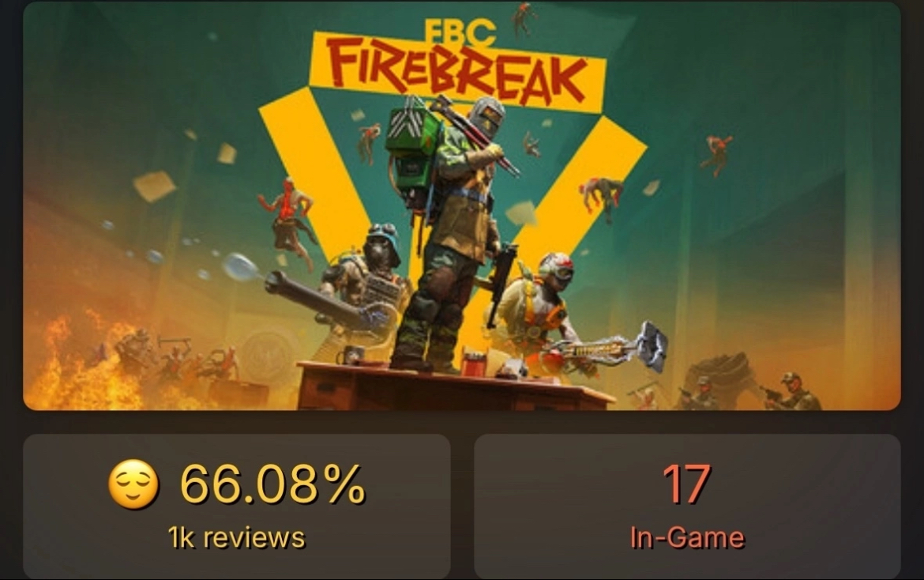Select the In-Game label
The height and width of the screenshot is (580, 924).
point(687,537)
